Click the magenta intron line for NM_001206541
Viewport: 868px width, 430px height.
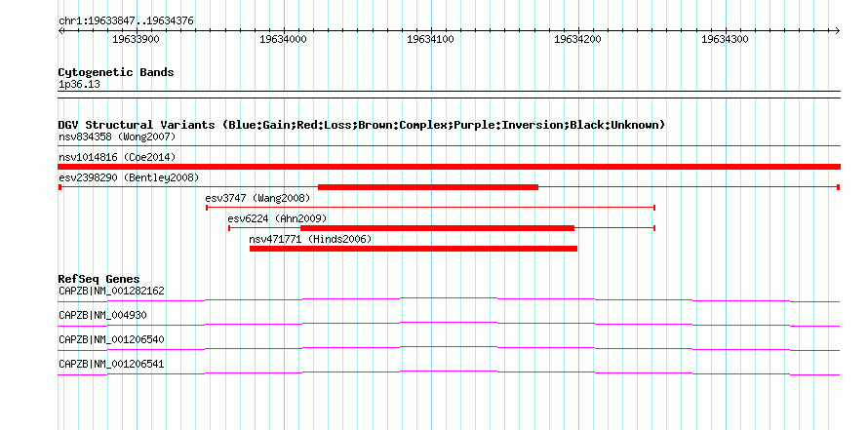449,371
